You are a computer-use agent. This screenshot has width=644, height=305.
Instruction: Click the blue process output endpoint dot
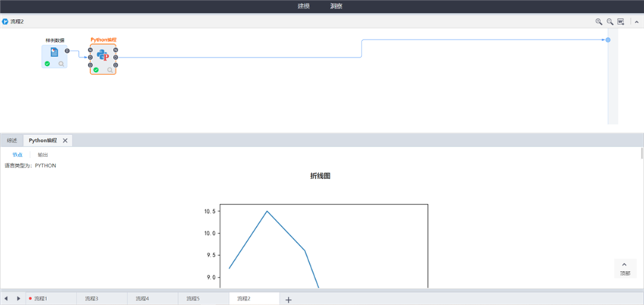tap(608, 39)
